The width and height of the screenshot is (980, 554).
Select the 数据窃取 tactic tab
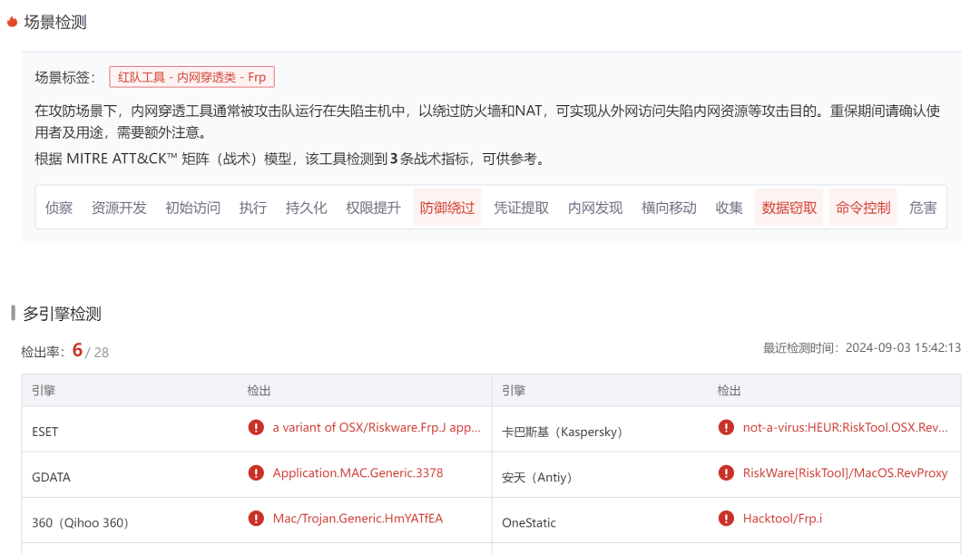(789, 208)
